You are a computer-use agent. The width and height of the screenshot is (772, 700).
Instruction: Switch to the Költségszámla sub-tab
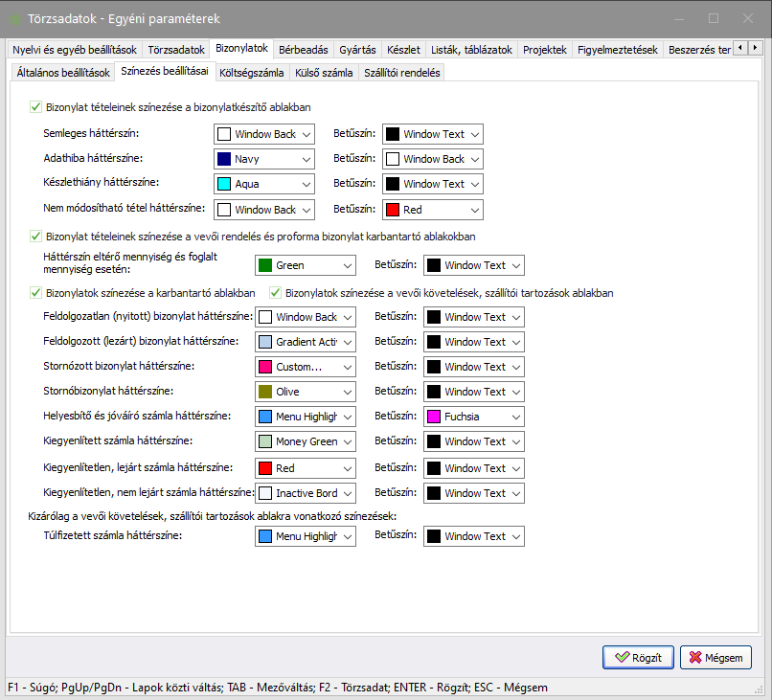click(252, 72)
